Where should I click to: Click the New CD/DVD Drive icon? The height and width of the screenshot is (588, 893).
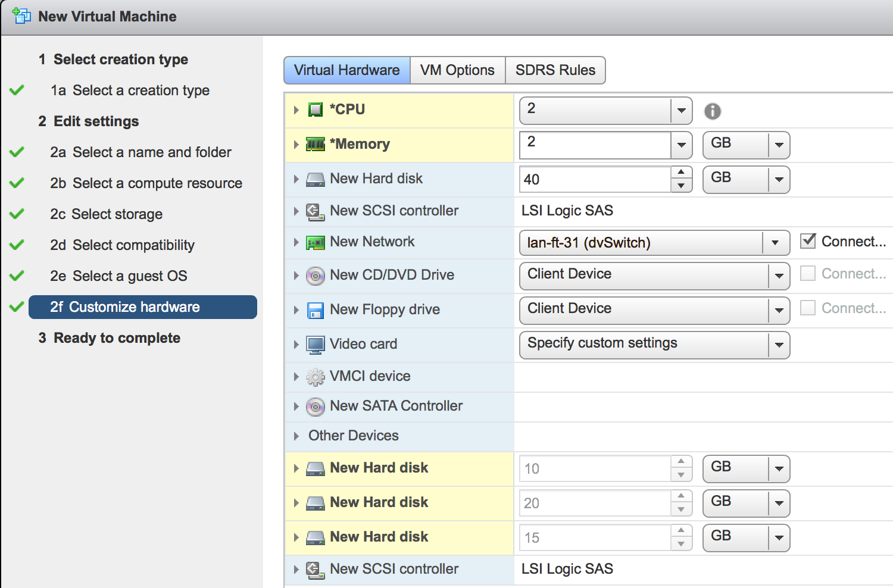[314, 275]
